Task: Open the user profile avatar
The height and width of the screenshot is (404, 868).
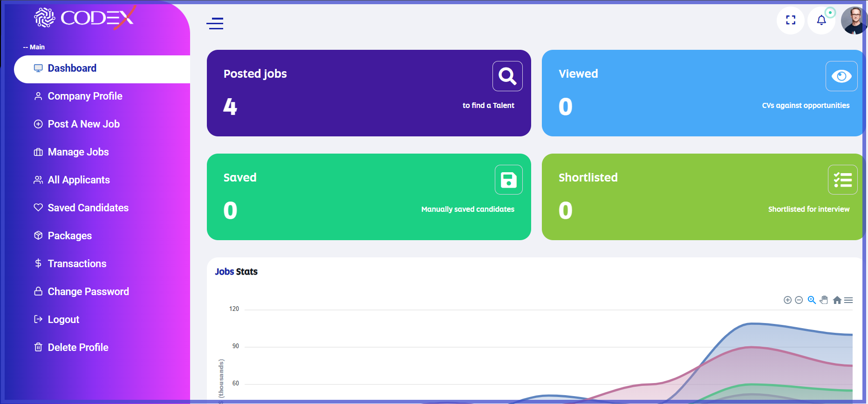Action: [x=854, y=20]
